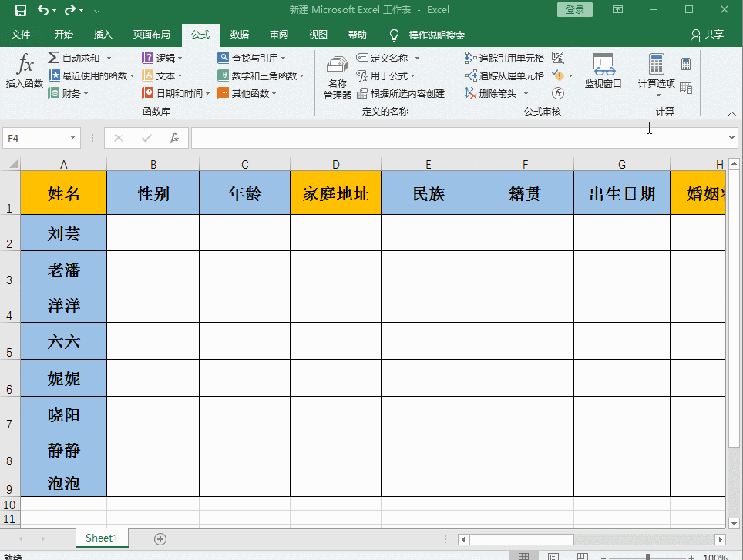Select the cell containing 刘芸

(x=63, y=233)
